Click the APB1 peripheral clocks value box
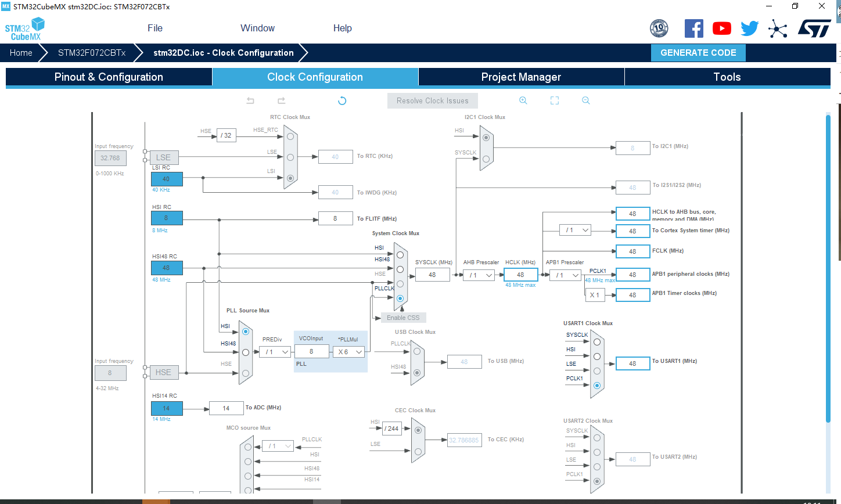The image size is (841, 504). [x=632, y=275]
